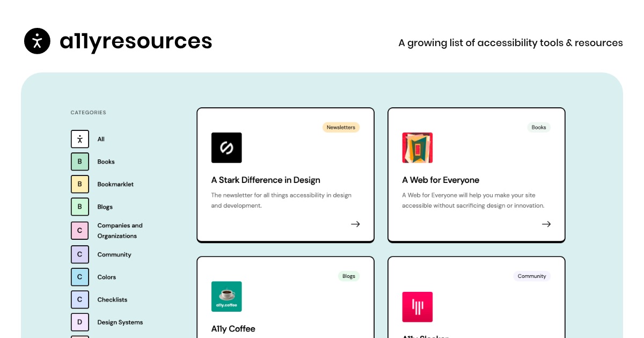Screen dimensions: 644x338
Task: Click the red logo on the Community card
Action: click(418, 307)
